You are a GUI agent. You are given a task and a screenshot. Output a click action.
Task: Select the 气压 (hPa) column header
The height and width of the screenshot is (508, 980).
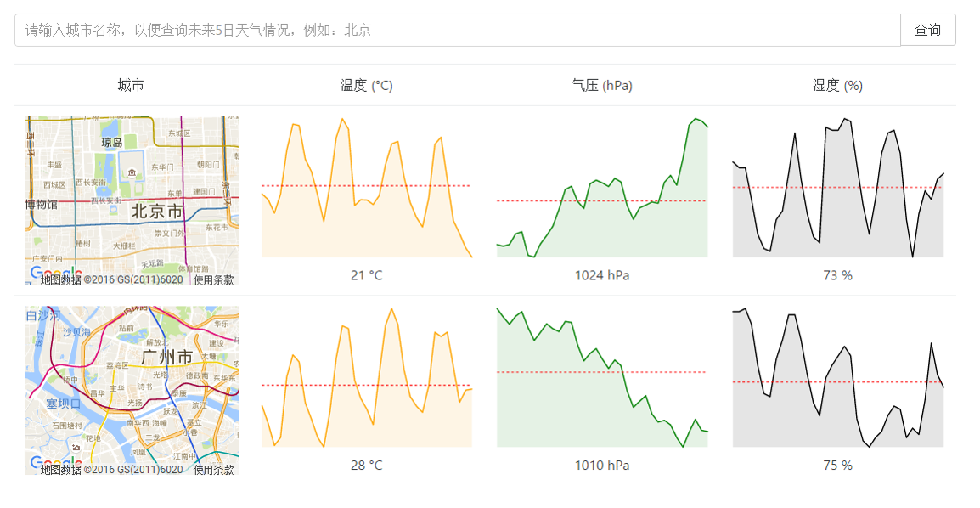602,86
